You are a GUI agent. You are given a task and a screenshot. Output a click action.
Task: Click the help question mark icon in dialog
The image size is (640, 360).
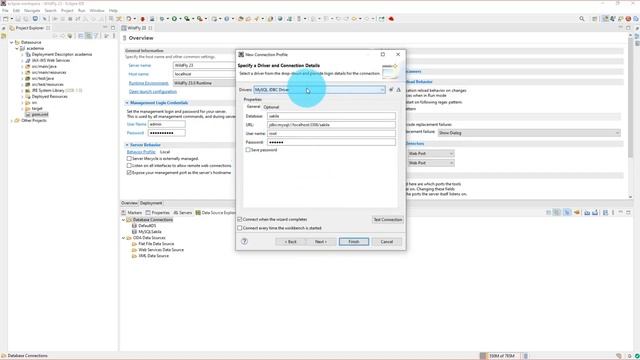point(244,241)
